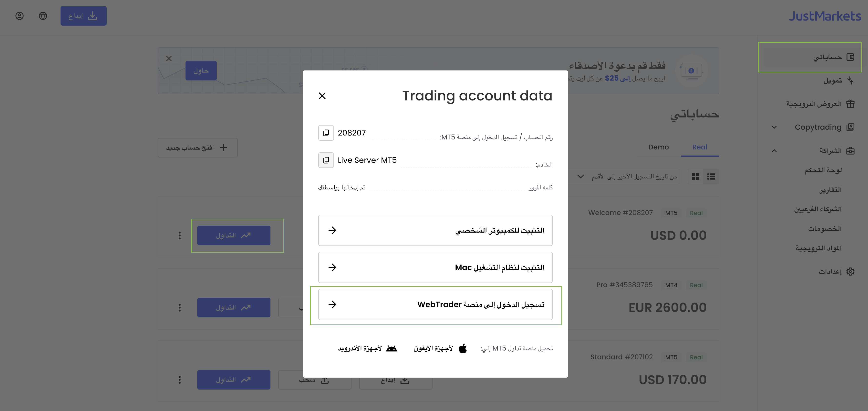
Task: Switch to list view of accounts
Action: (x=711, y=176)
